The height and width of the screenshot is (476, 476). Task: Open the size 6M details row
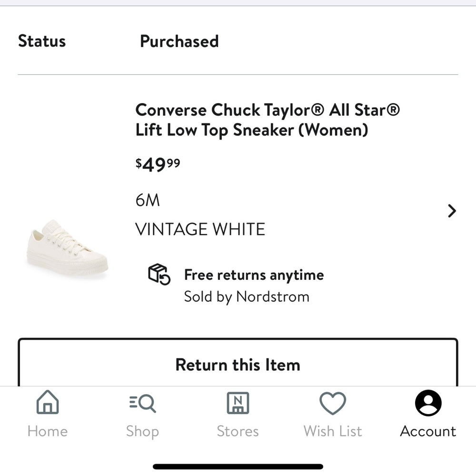tap(148, 200)
